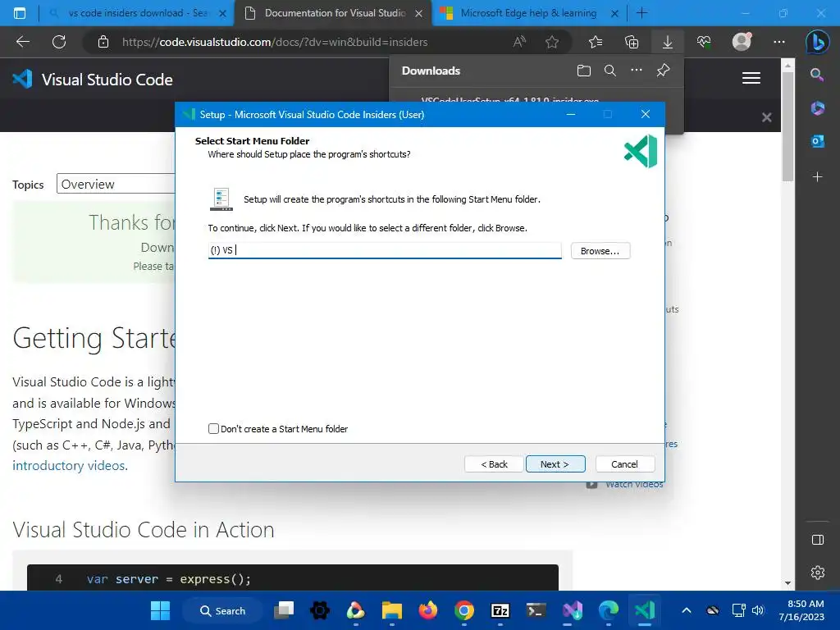Image resolution: width=840 pixels, height=630 pixels.
Task: Follow the 'introductory videos' link
Action: click(70, 465)
